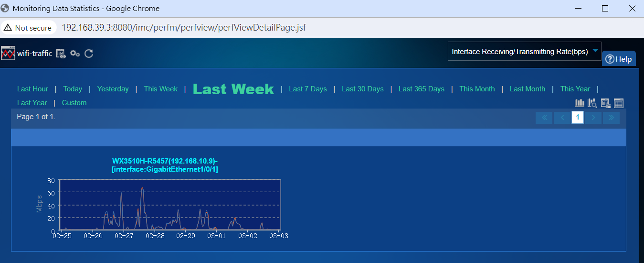Minimize the Chrome window

click(x=578, y=8)
